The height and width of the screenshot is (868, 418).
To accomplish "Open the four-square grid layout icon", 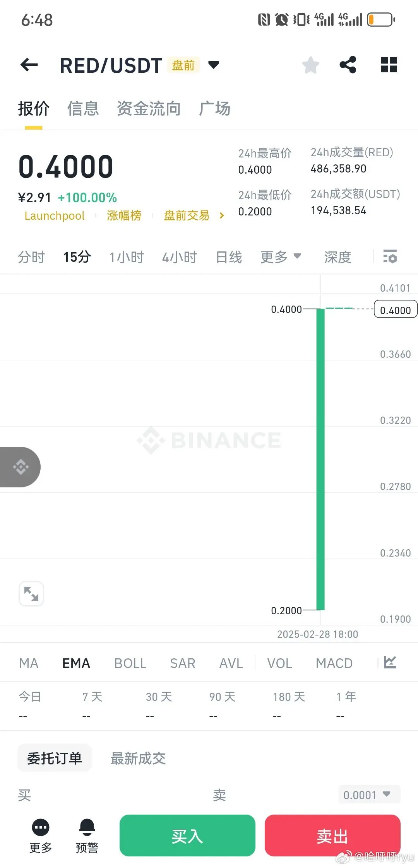I will [x=389, y=65].
